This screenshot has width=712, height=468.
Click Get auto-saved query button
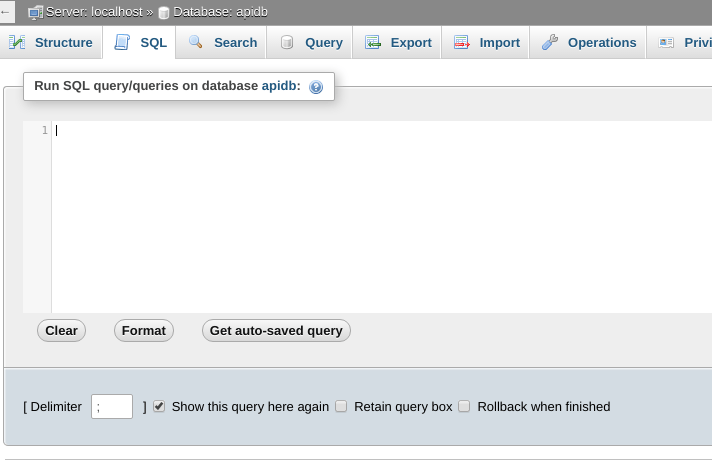pyautogui.click(x=276, y=330)
